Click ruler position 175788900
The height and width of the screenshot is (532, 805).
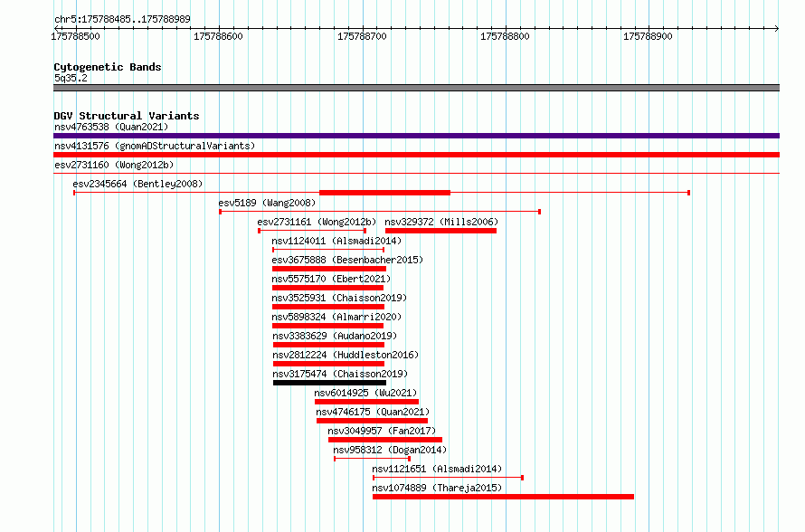pos(648,36)
